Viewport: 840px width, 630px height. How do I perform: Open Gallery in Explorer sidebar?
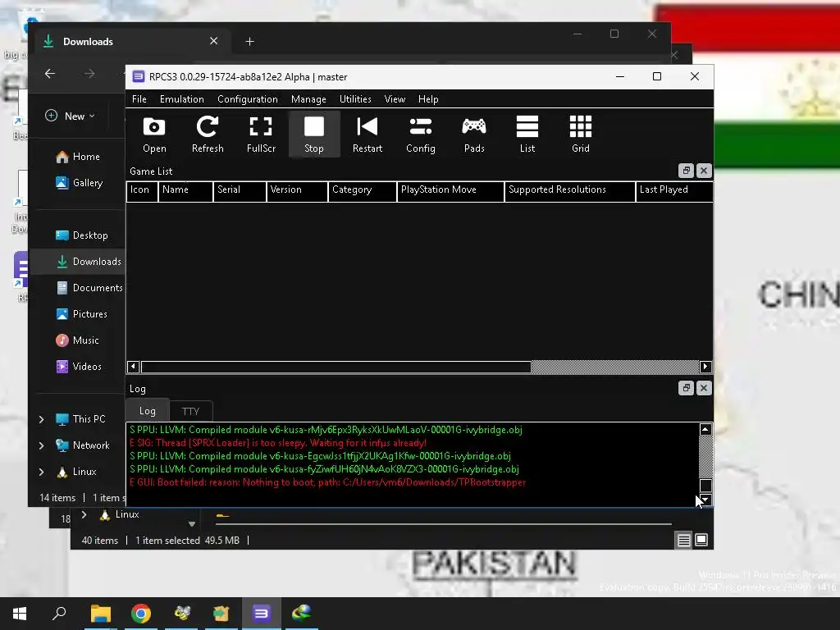tap(80, 183)
